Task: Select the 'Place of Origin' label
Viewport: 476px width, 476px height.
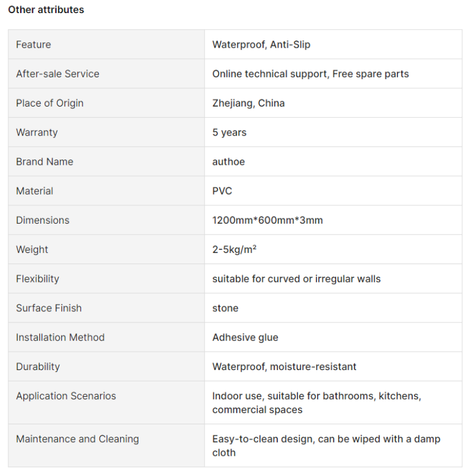Action: [x=49, y=103]
